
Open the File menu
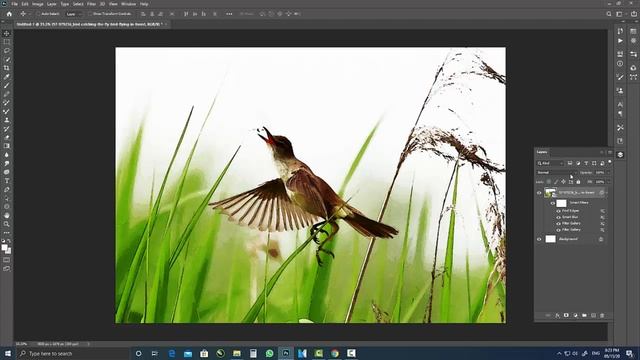(14, 4)
